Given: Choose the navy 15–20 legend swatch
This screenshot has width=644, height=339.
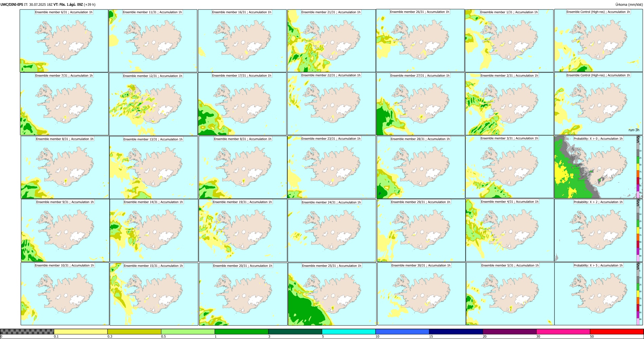Looking at the screenshot, I should pyautogui.click(x=456, y=332).
